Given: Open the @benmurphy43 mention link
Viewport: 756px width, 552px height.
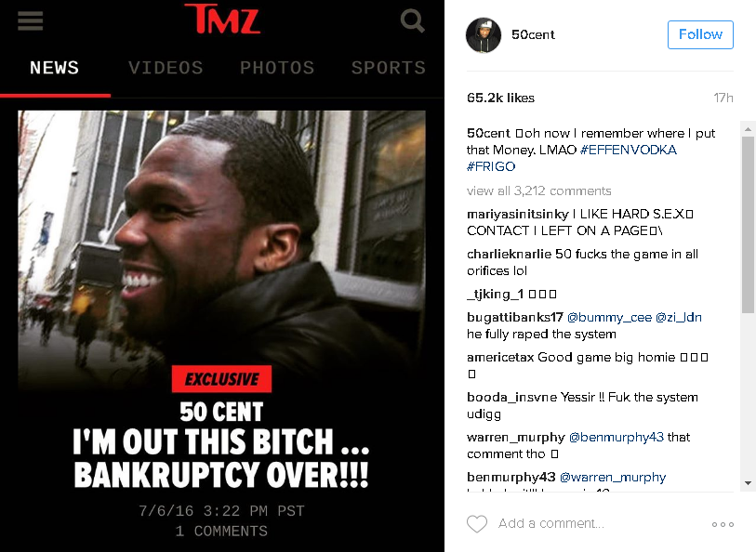Looking at the screenshot, I should point(617,438).
